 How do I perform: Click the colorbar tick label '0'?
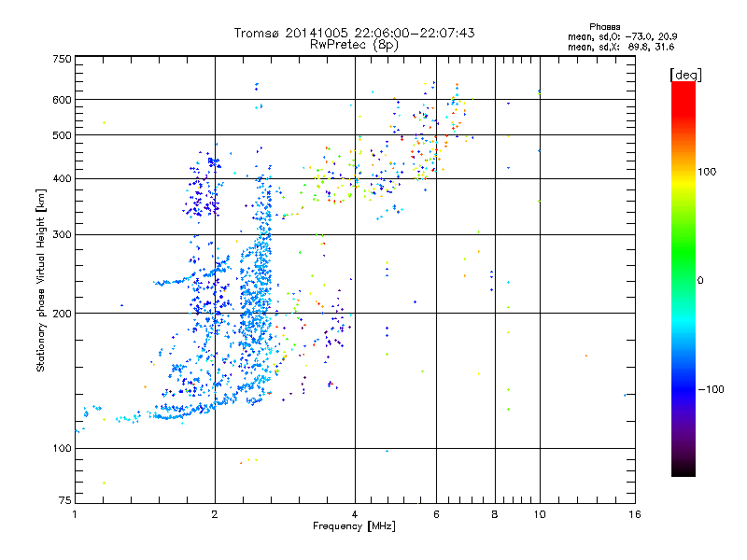[x=700, y=281]
